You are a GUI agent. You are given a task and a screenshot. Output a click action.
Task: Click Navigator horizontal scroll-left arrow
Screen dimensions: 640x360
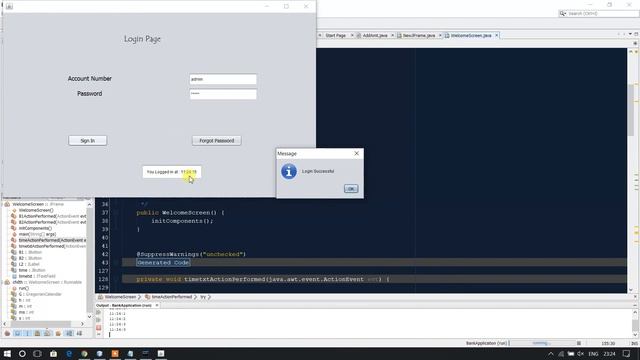4,324
